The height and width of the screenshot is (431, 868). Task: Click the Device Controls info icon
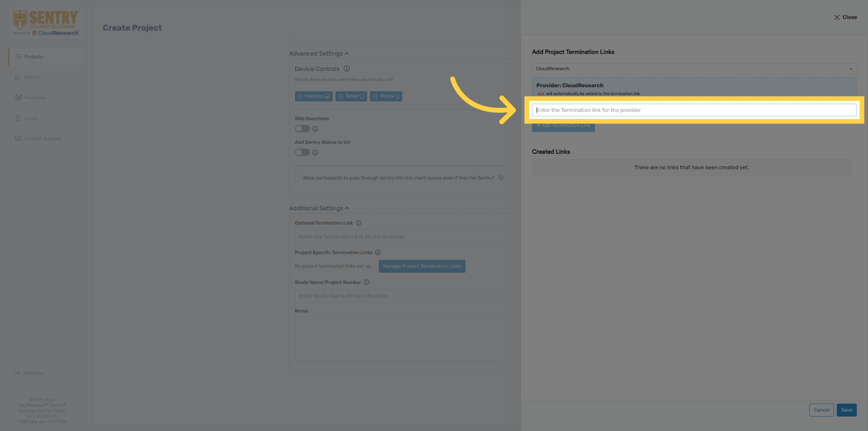click(347, 69)
